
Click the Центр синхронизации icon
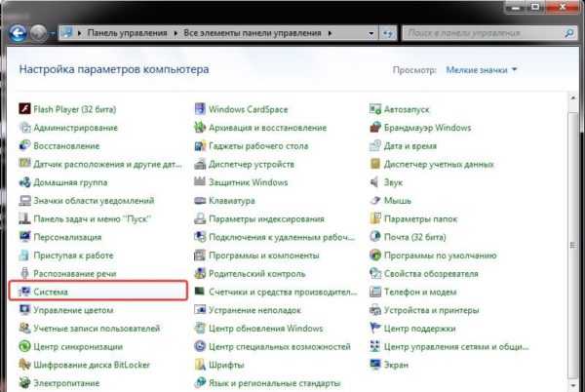[x=24, y=346]
